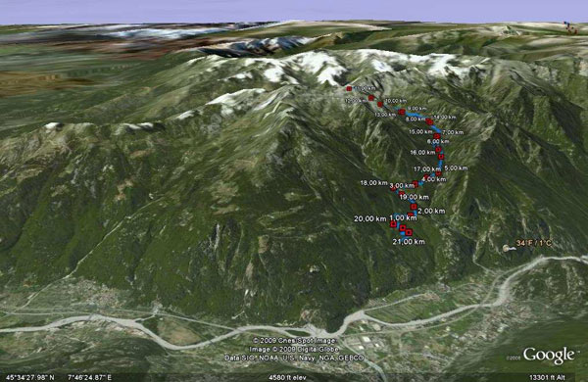Click the red marker beside 9,00 km label
The width and height of the screenshot is (588, 382).
(402, 112)
